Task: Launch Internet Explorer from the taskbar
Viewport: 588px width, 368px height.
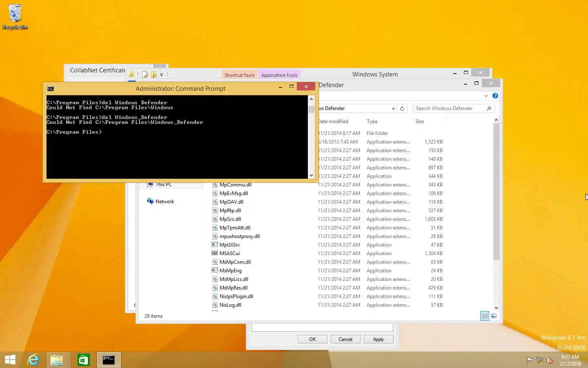Action: pyautogui.click(x=33, y=360)
